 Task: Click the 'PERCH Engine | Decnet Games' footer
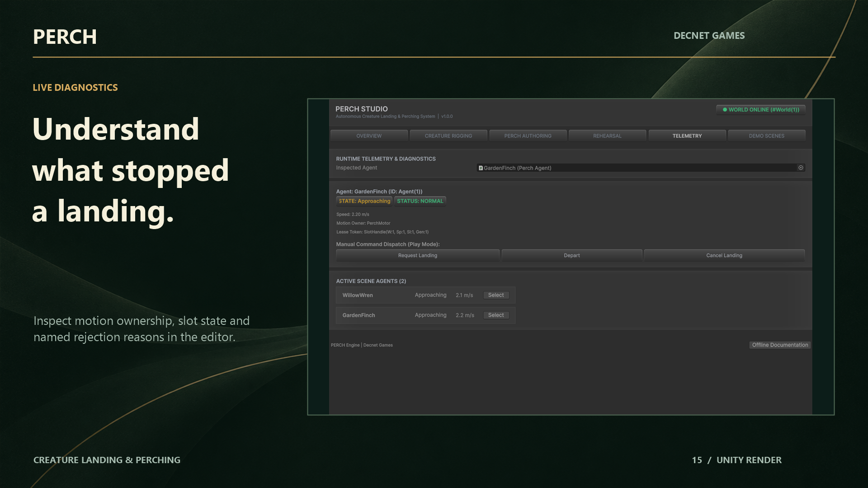tap(362, 345)
